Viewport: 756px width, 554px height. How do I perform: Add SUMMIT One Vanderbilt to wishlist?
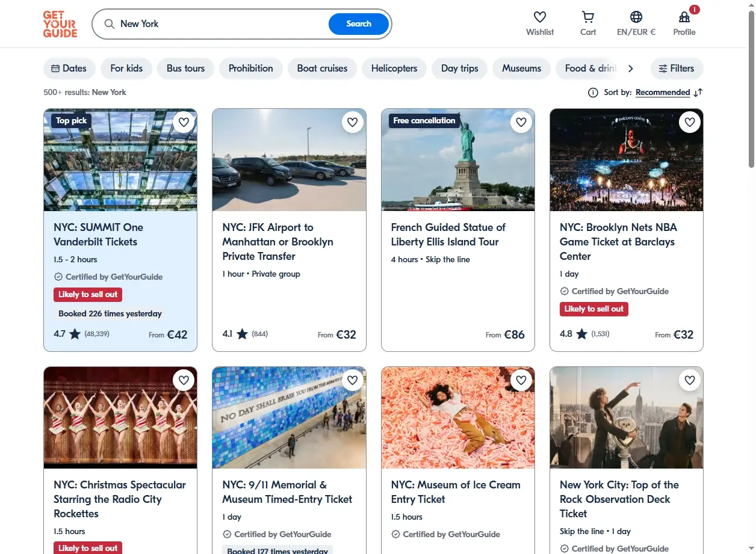click(x=184, y=122)
